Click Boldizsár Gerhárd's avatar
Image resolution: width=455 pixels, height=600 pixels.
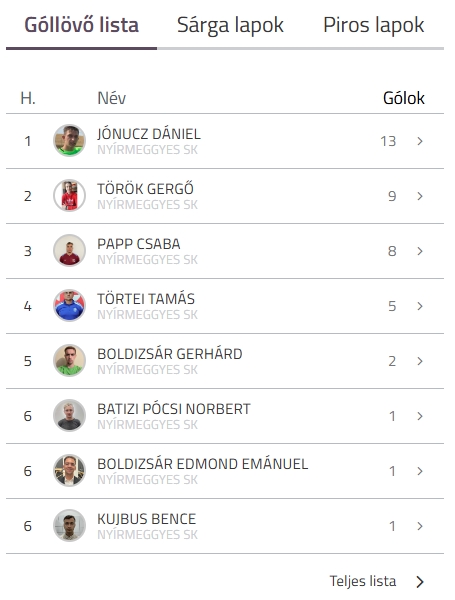tap(69, 360)
